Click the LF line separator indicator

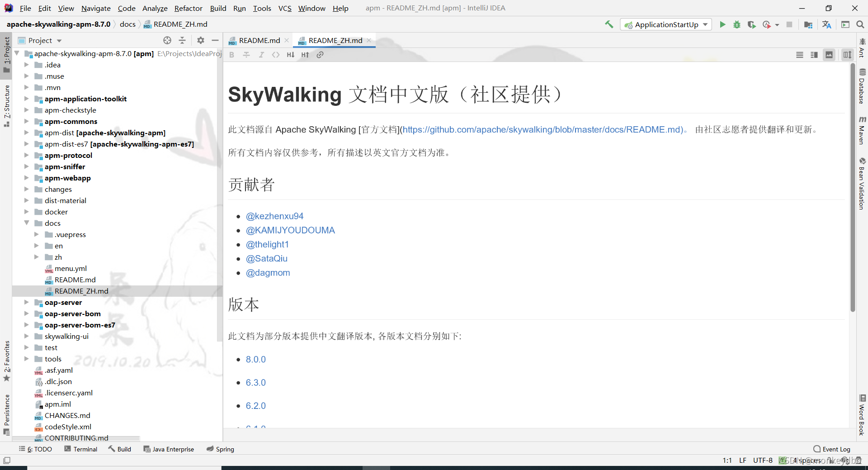[743, 461]
